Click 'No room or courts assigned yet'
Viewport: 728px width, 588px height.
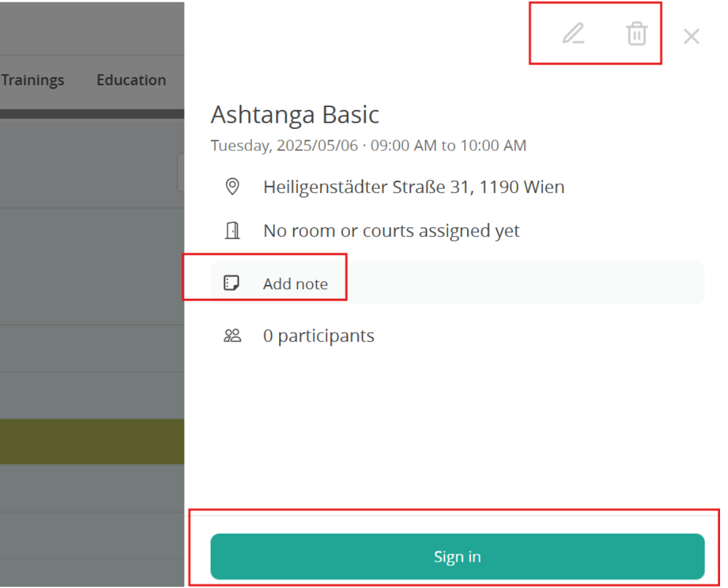pyautogui.click(x=391, y=230)
